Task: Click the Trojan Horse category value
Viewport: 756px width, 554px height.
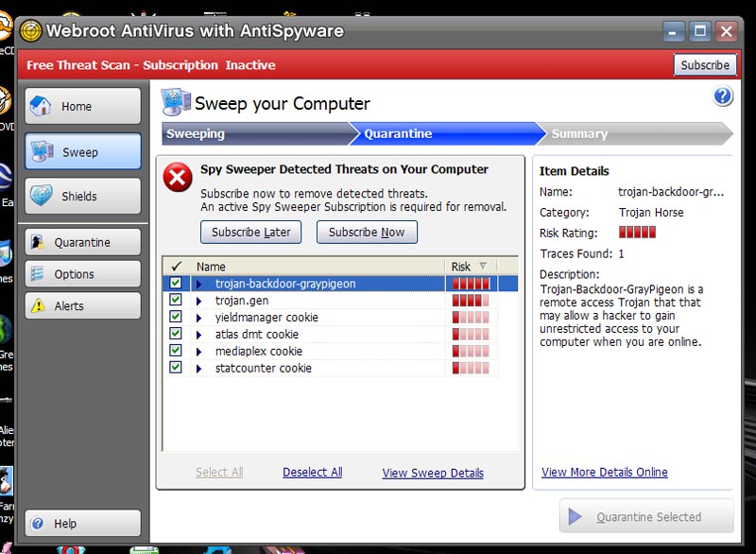Action: pyautogui.click(x=651, y=212)
